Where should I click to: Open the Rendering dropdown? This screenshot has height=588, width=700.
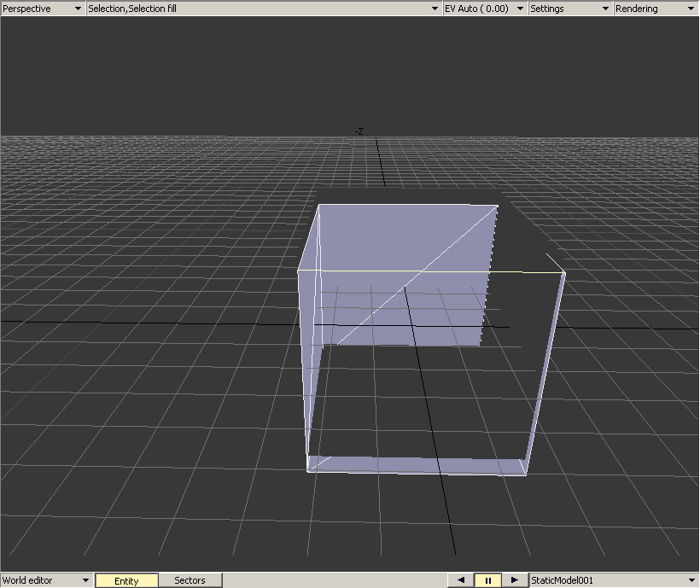click(656, 9)
